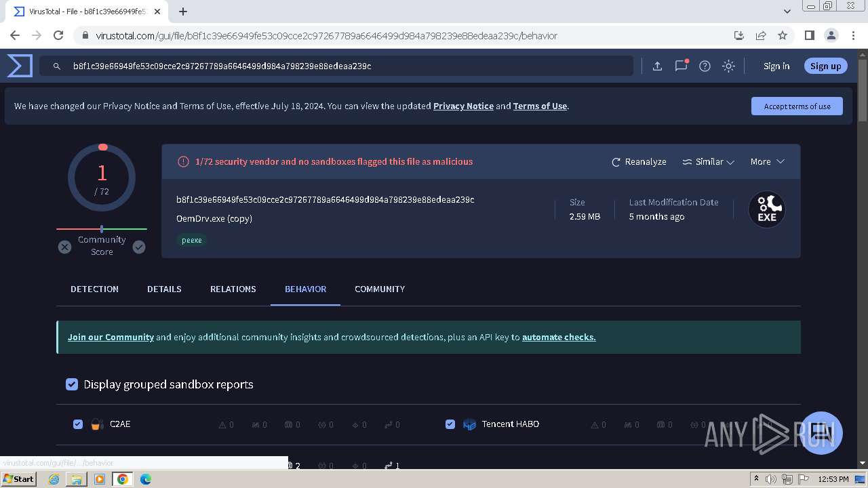Open the browser side panel icon
868x488 pixels.
[x=809, y=35]
